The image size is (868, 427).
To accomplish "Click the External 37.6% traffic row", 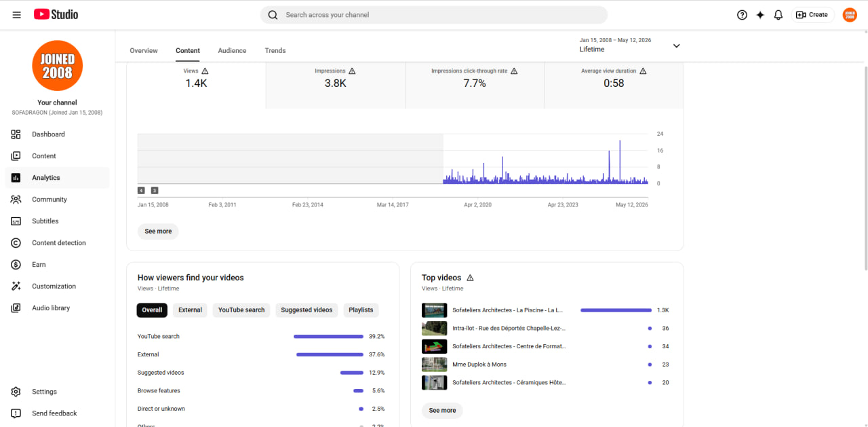I will click(x=261, y=354).
